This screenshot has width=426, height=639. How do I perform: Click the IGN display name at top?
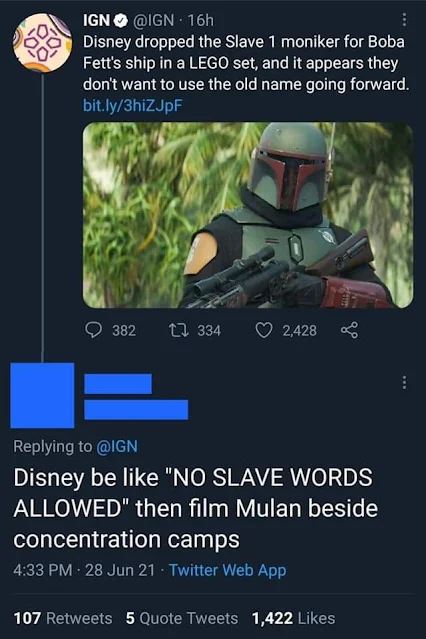click(x=97, y=20)
